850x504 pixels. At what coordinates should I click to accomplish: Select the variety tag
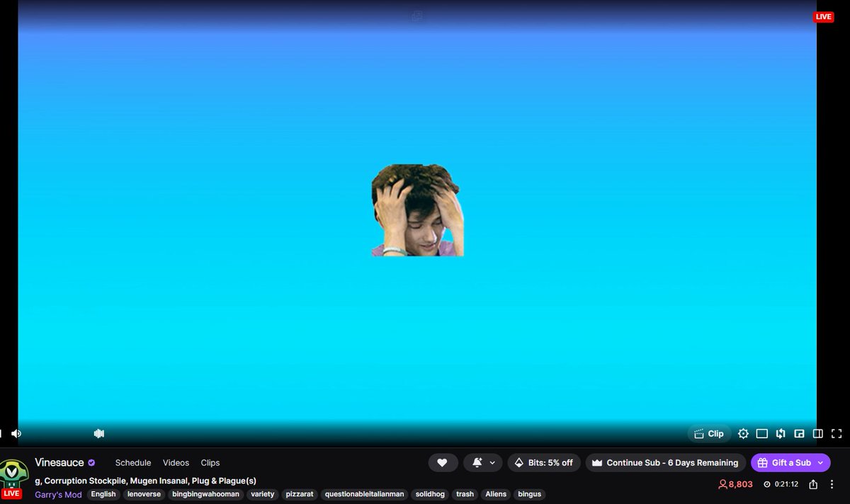pyautogui.click(x=262, y=494)
